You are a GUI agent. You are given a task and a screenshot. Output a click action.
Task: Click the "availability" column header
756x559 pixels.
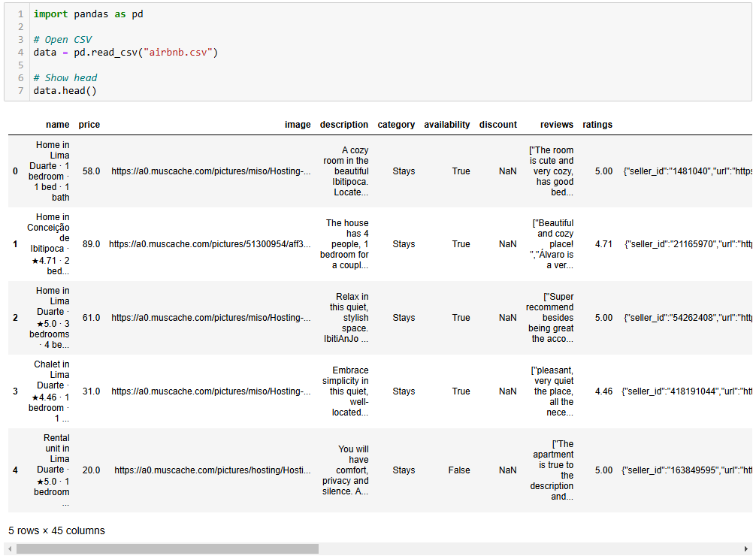coord(447,124)
